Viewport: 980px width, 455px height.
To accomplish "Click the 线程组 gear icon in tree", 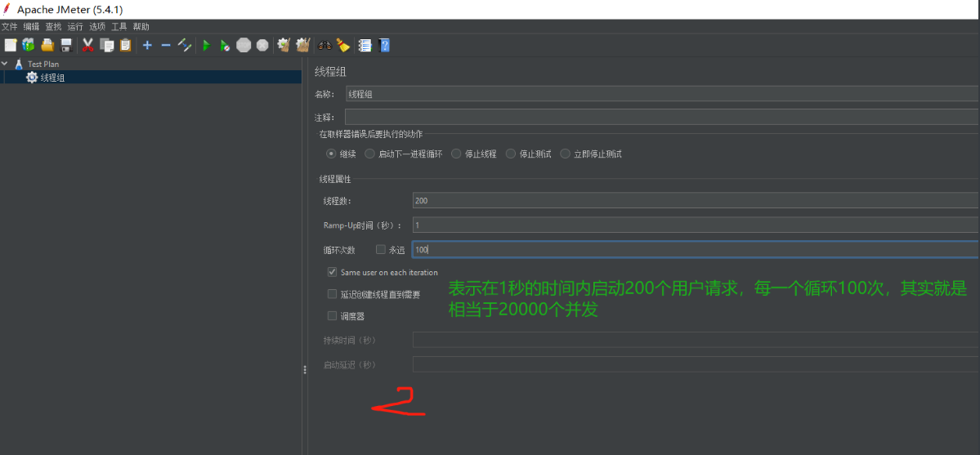I will point(31,78).
